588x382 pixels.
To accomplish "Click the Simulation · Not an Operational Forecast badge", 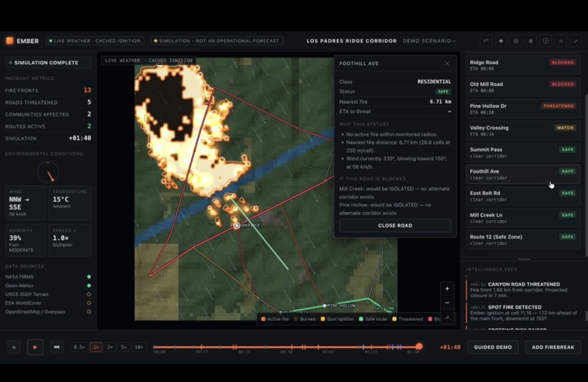I will 217,41.
